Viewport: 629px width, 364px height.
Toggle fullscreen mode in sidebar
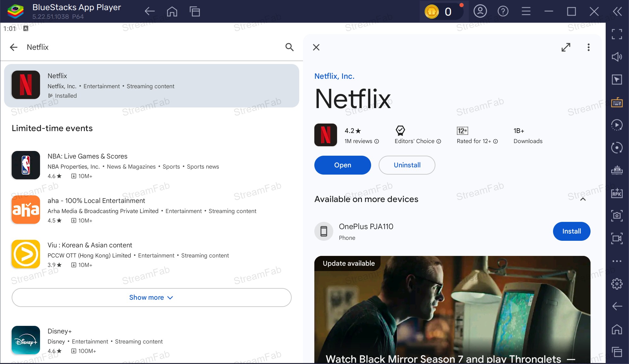(617, 34)
